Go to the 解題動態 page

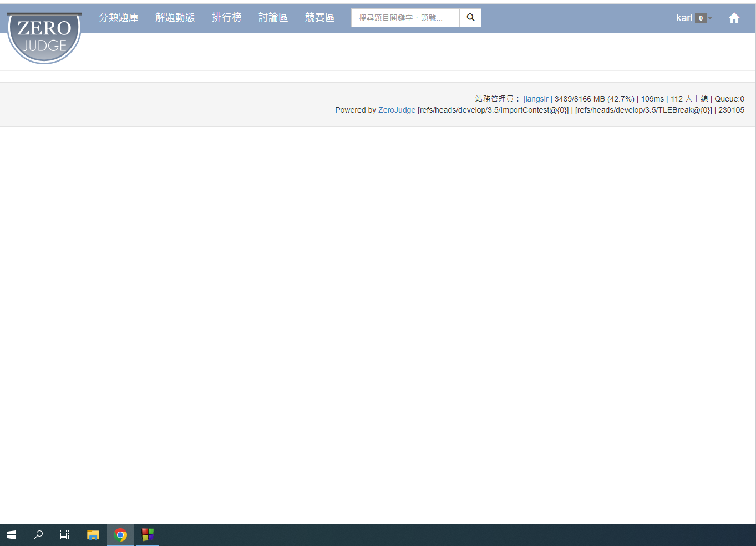tap(175, 18)
